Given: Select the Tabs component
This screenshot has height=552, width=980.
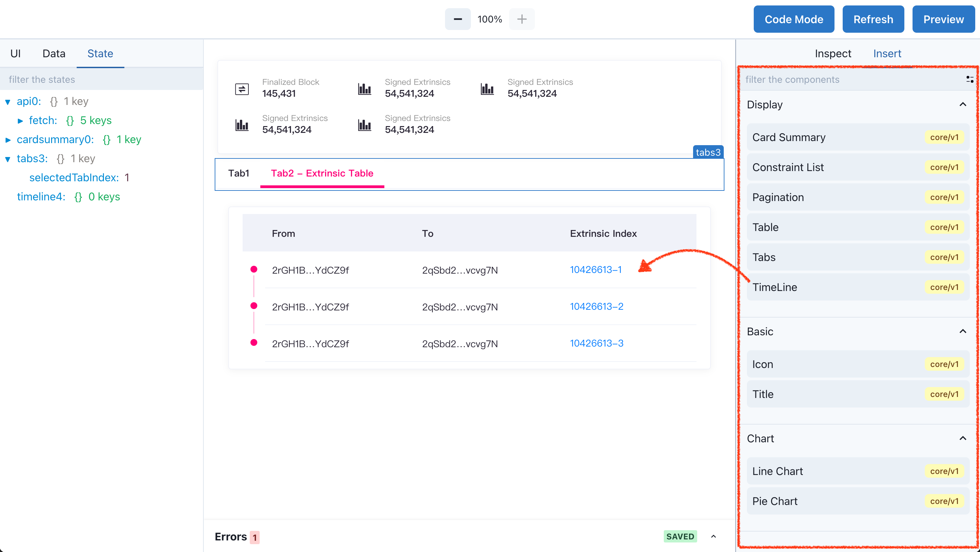Looking at the screenshot, I should [858, 258].
